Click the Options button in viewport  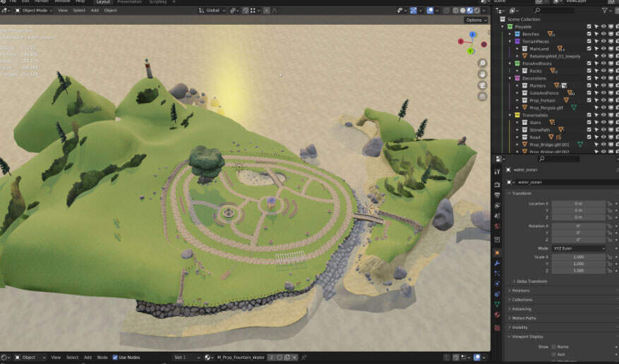coord(475,20)
